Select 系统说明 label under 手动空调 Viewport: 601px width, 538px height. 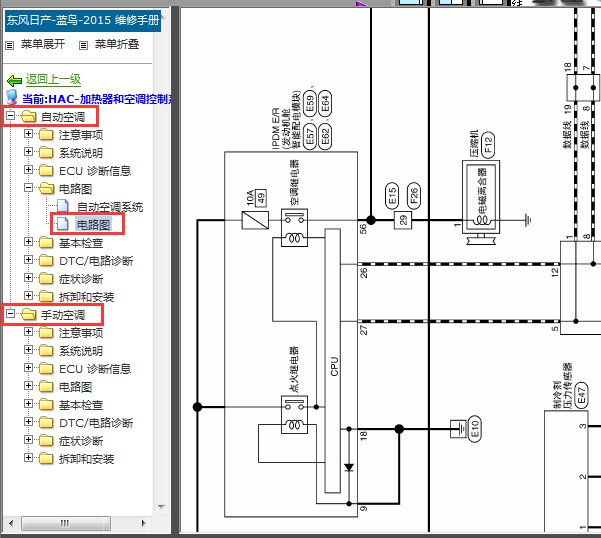(81, 351)
